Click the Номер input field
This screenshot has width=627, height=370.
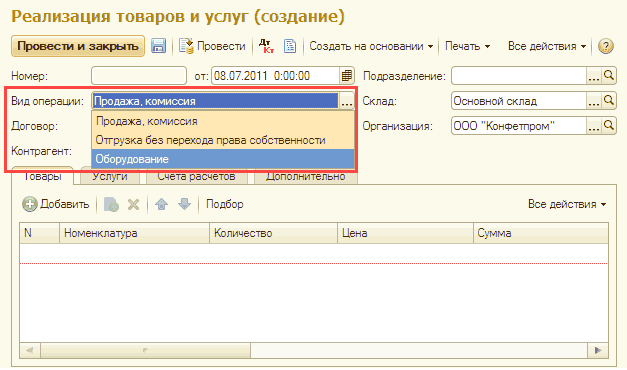(x=139, y=76)
